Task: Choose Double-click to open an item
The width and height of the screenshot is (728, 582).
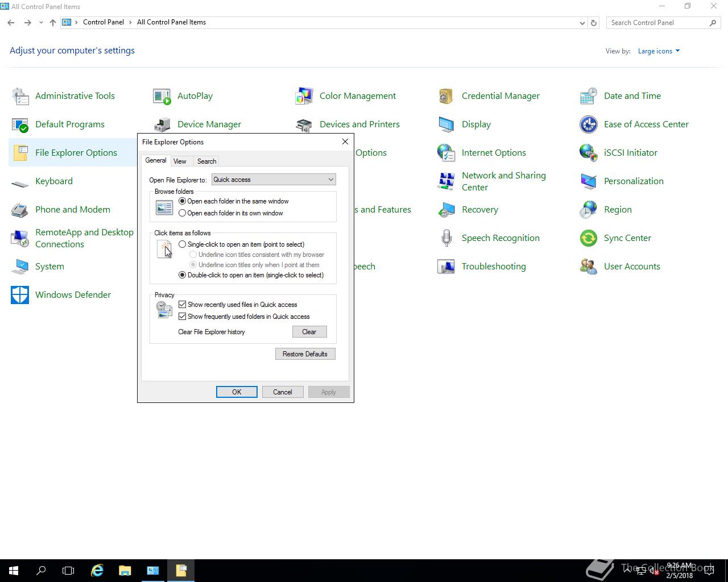Action: tap(182, 275)
